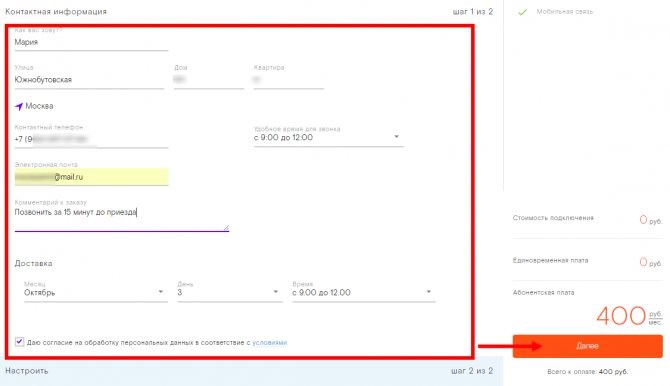Click the orange Далее button
Image resolution: width=670 pixels, height=386 pixels.
[588, 346]
